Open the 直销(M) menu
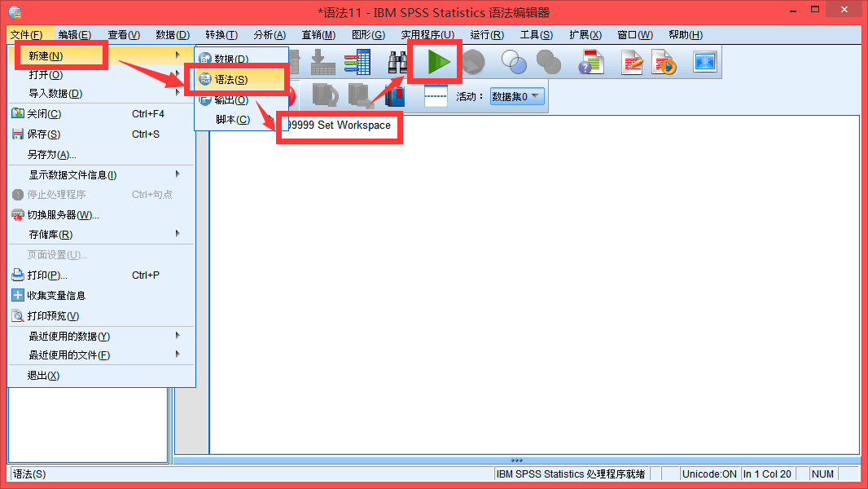 pos(318,35)
